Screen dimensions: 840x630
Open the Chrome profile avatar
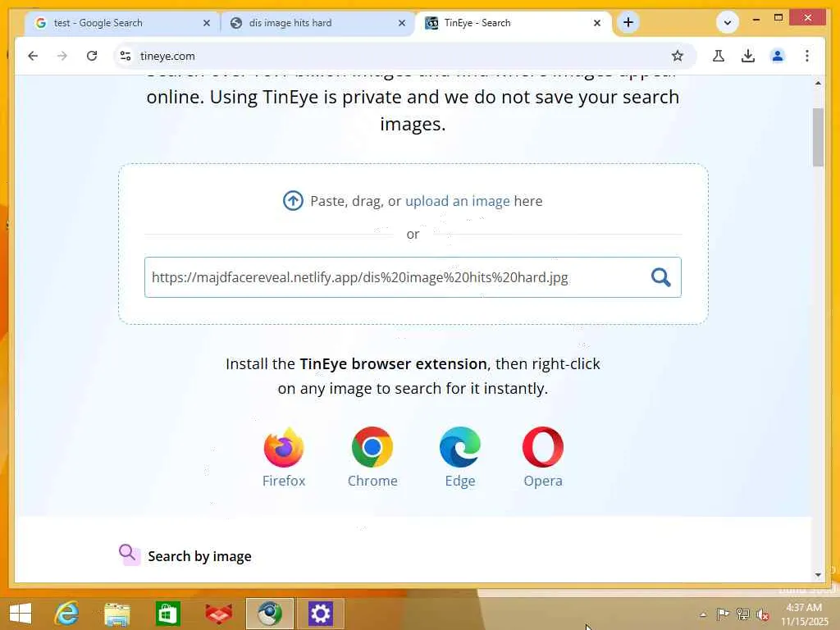tap(778, 56)
